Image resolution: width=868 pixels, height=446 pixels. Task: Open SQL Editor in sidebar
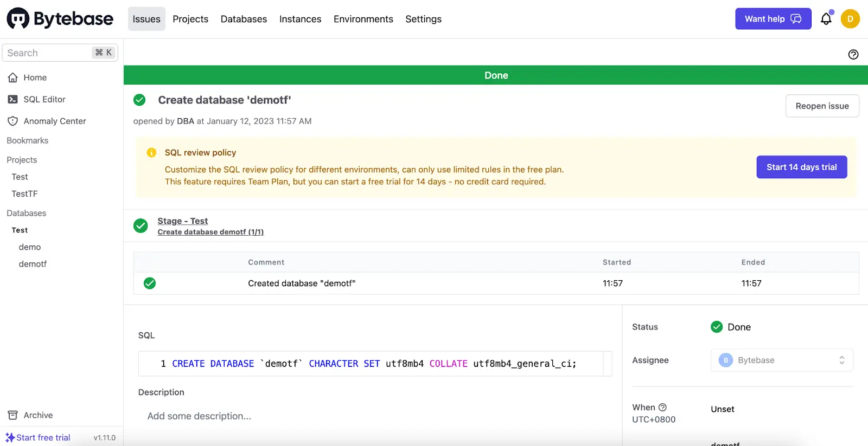coord(44,99)
